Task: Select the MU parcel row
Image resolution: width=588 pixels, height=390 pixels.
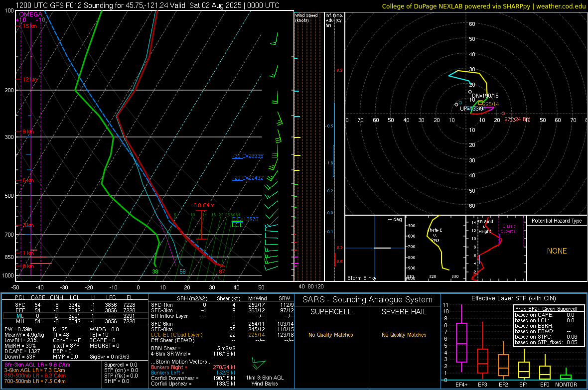Action: point(75,321)
